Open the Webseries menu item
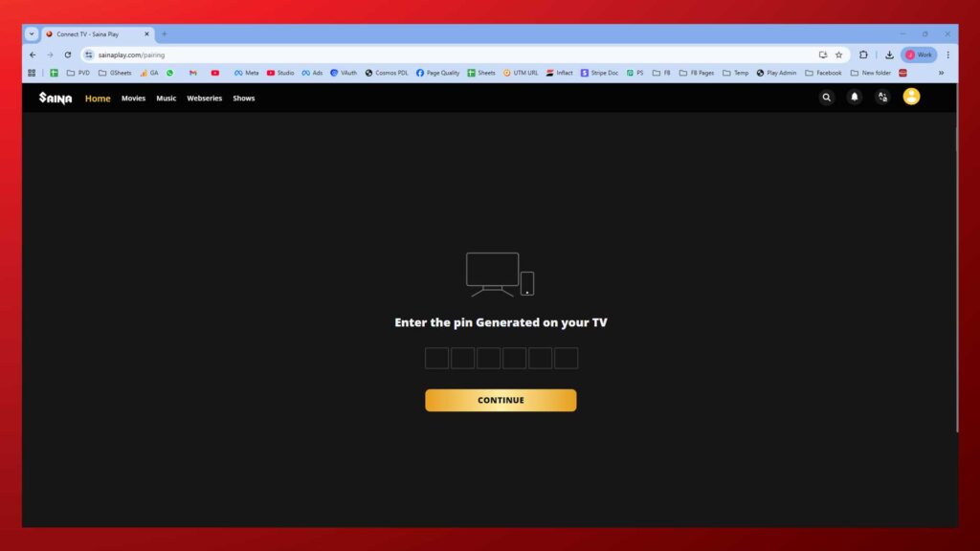Image resolution: width=980 pixels, height=551 pixels. [x=204, y=99]
